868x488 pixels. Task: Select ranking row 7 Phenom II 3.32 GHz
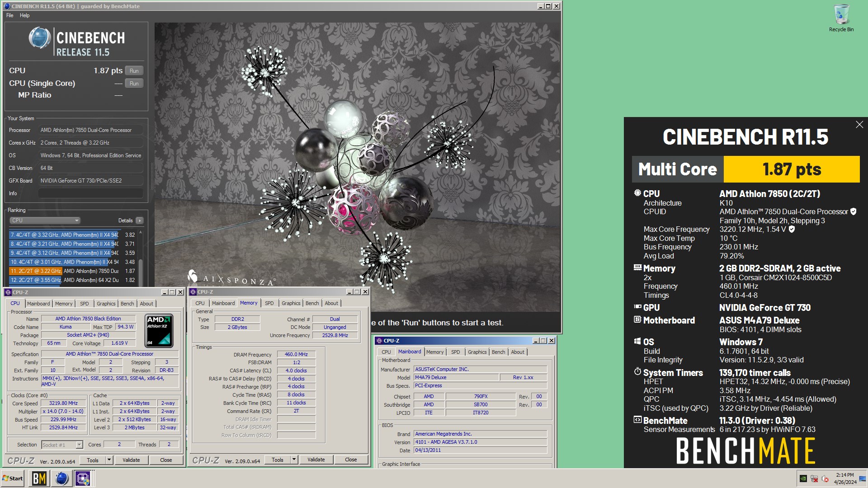(73, 235)
